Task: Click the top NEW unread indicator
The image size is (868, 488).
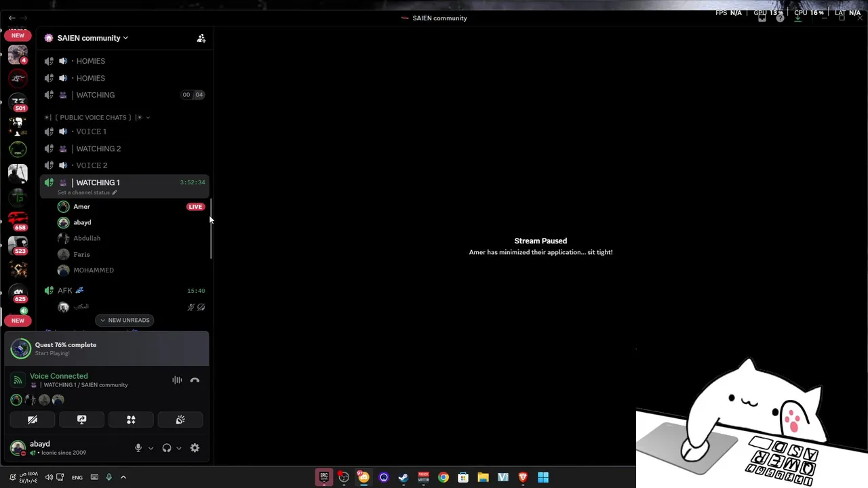Action: point(18,35)
